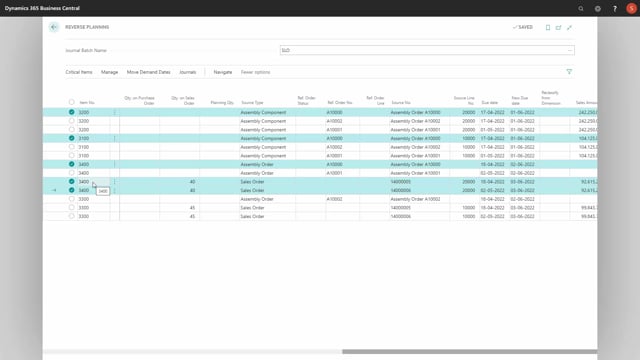Open the Manage menu
The width and height of the screenshot is (640, 360).
pyautogui.click(x=109, y=72)
